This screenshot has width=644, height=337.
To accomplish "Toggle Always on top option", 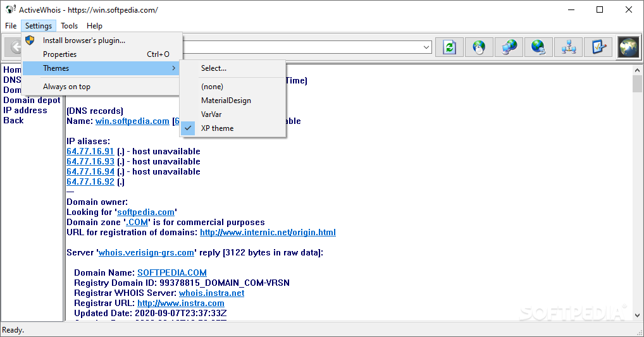I will point(102,87).
